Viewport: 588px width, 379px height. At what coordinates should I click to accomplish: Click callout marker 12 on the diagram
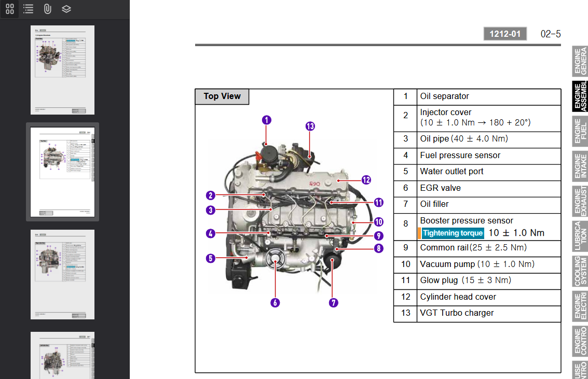366,180
